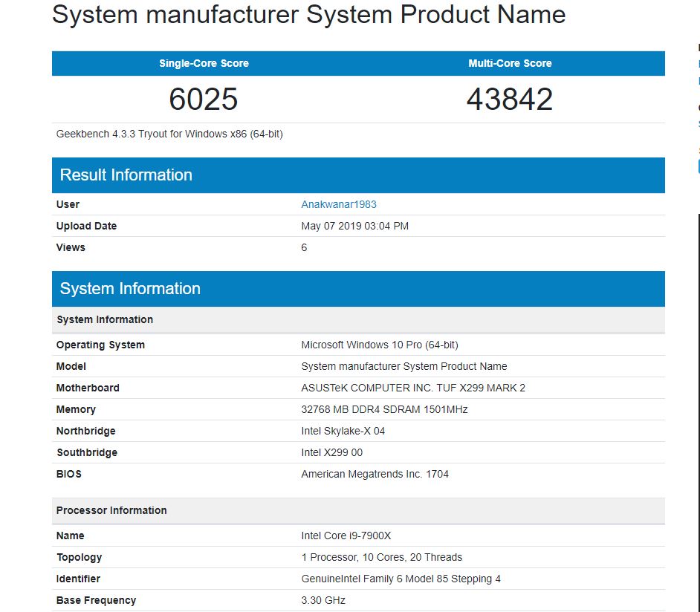Viewport: 700px width, 612px height.
Task: Click the Result Information section header
Action: pos(358,175)
